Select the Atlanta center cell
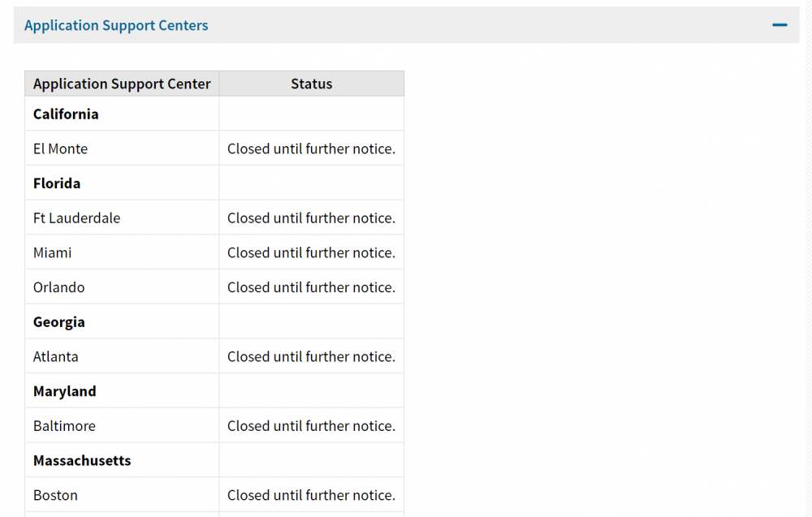812x517 pixels. 122,356
